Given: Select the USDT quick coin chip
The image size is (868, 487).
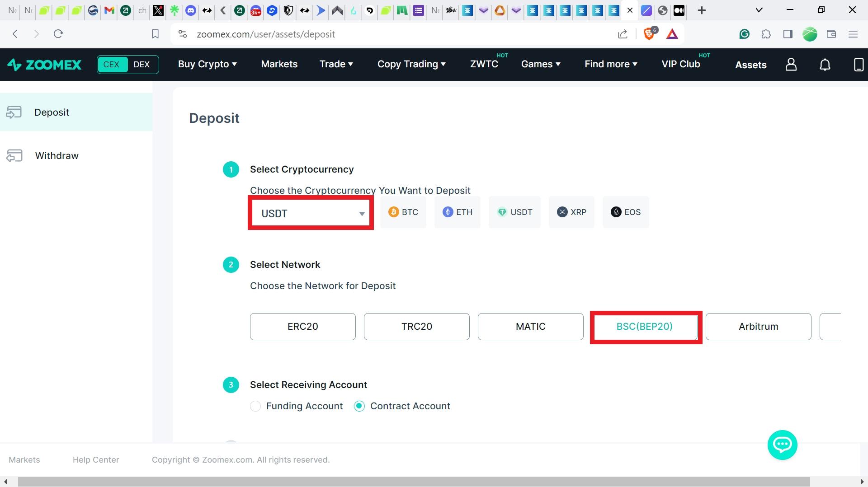Looking at the screenshot, I should [514, 212].
